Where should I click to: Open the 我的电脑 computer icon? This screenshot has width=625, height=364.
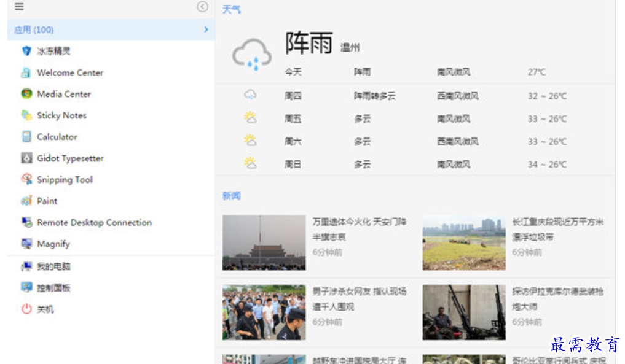[26, 266]
